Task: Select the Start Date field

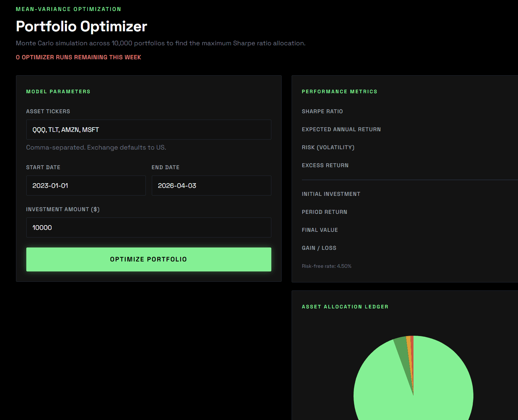Action: (x=86, y=186)
